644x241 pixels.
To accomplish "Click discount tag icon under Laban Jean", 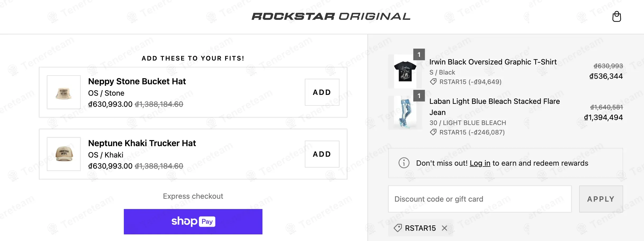I will point(433,132).
